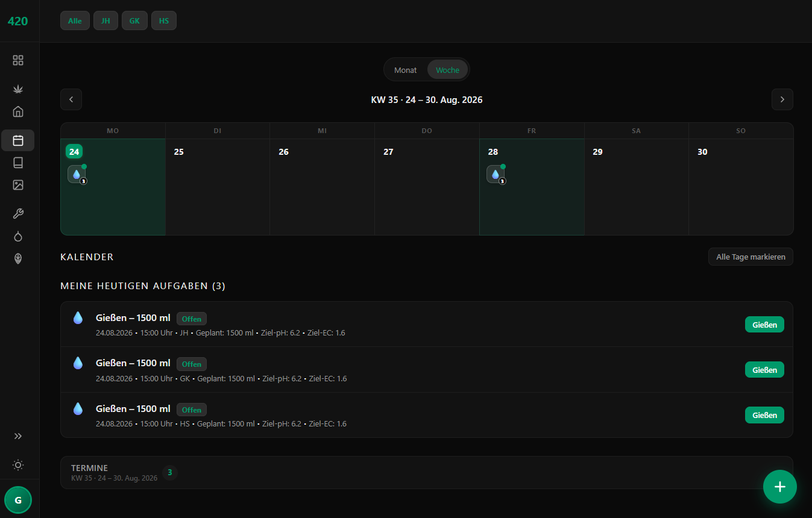
Task: Add new entry with plus button
Action: click(x=780, y=487)
